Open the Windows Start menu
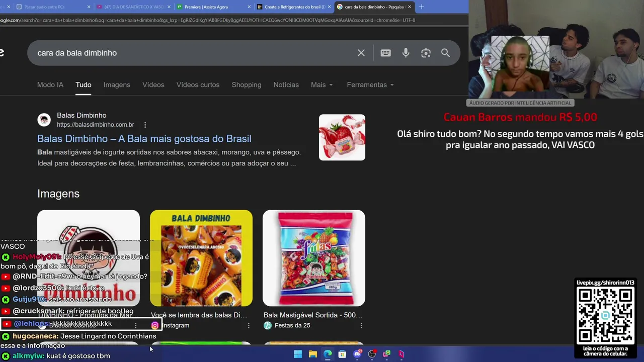This screenshot has width=644, height=362. pos(298,354)
